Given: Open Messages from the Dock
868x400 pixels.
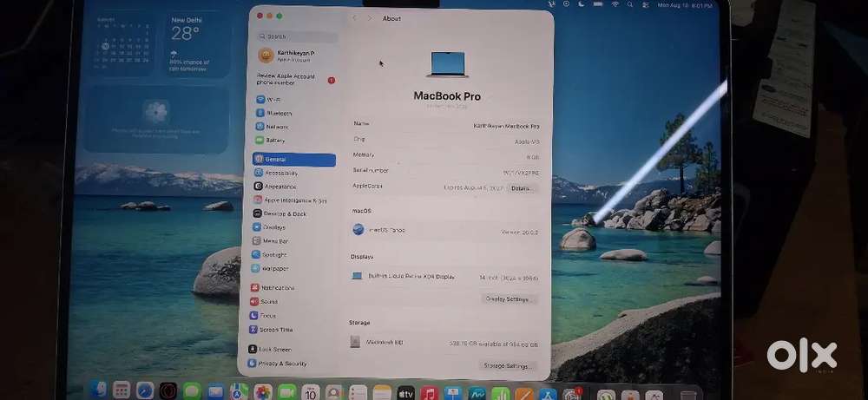Looking at the screenshot, I should [192, 391].
